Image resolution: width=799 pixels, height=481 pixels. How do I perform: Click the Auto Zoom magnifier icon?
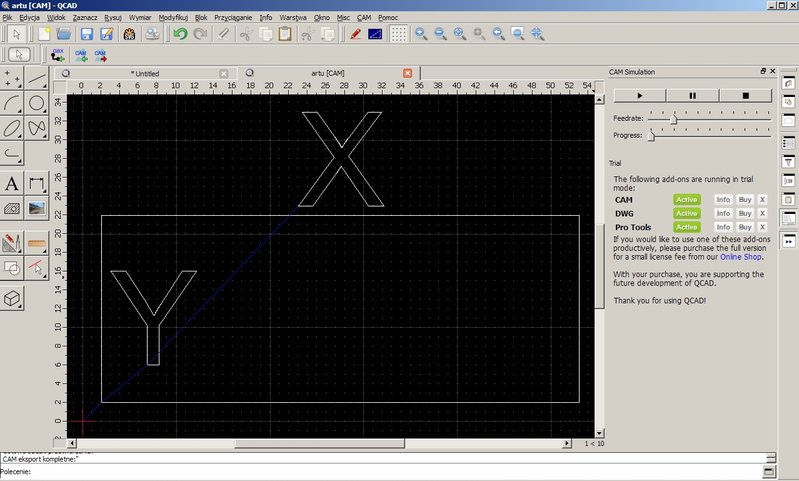460,34
